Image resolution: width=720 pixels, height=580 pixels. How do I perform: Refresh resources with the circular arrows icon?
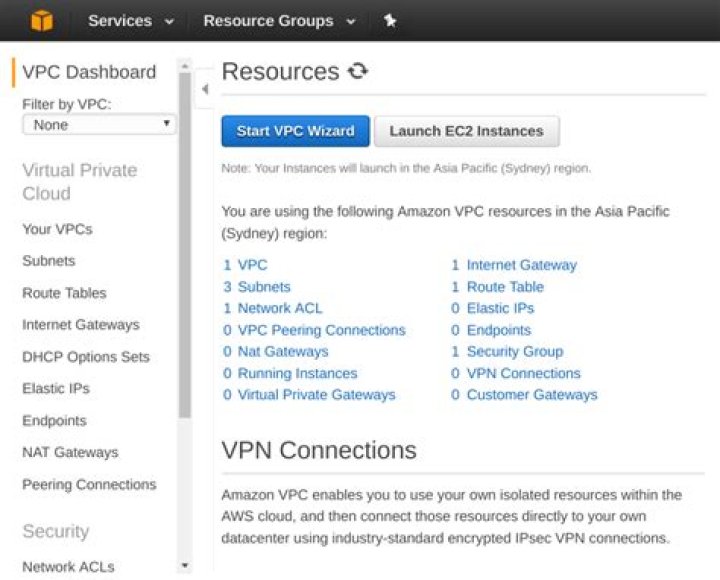[358, 72]
